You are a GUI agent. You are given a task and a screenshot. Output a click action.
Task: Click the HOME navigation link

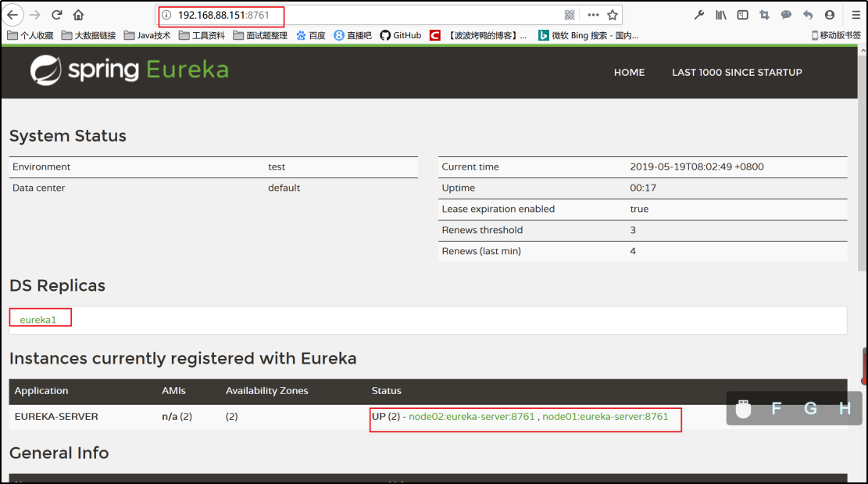click(x=630, y=73)
